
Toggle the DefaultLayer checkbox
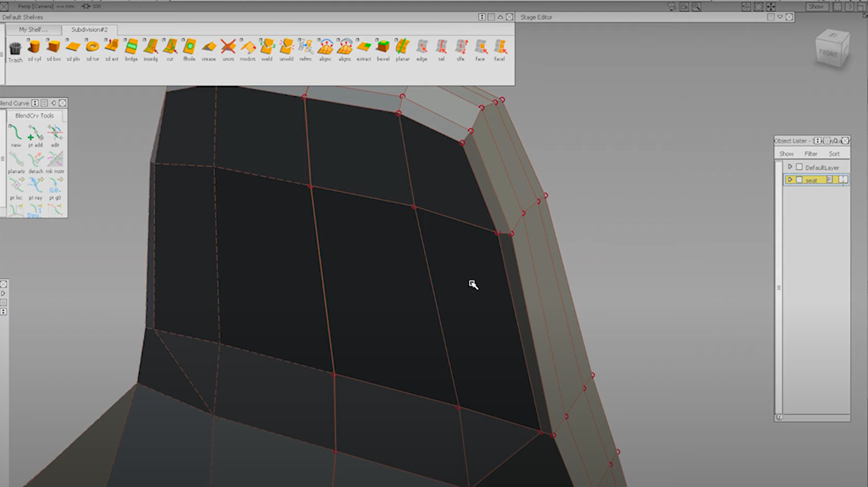pyautogui.click(x=800, y=167)
